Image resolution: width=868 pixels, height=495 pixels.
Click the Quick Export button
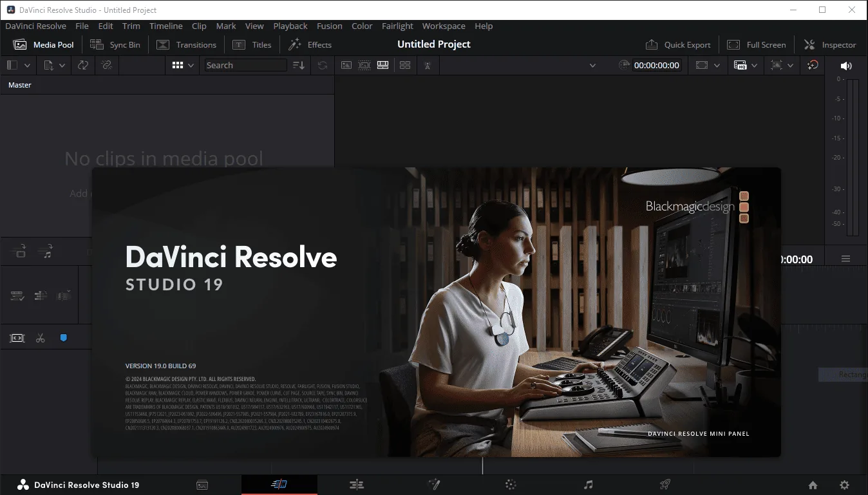tap(678, 44)
